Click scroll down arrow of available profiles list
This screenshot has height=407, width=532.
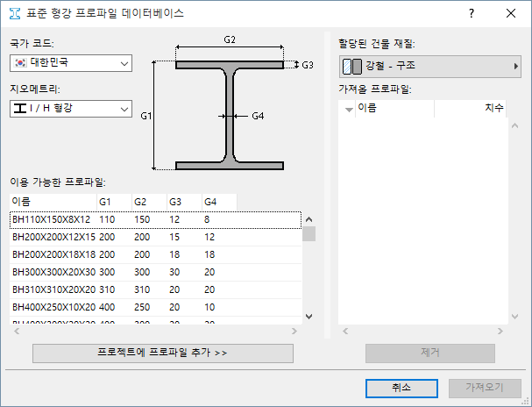[309, 317]
